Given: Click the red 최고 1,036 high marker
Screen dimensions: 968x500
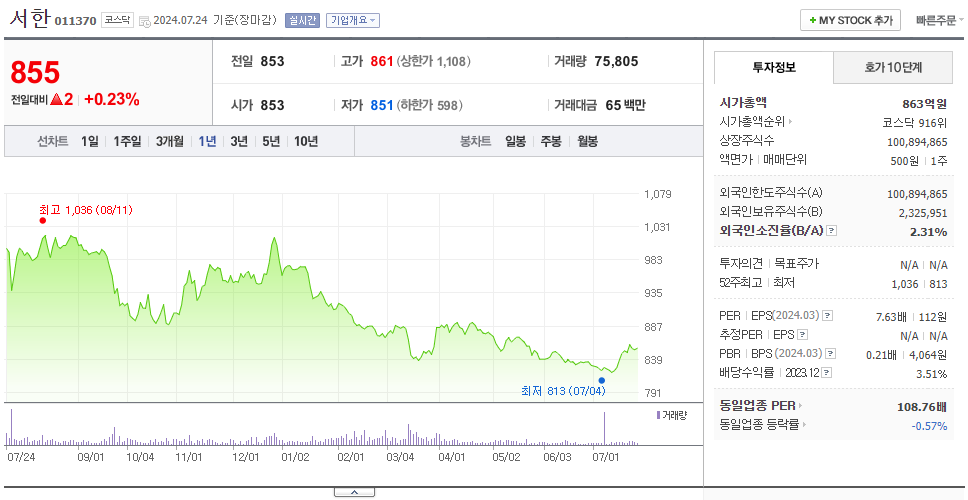Looking at the screenshot, I should click(x=43, y=220).
